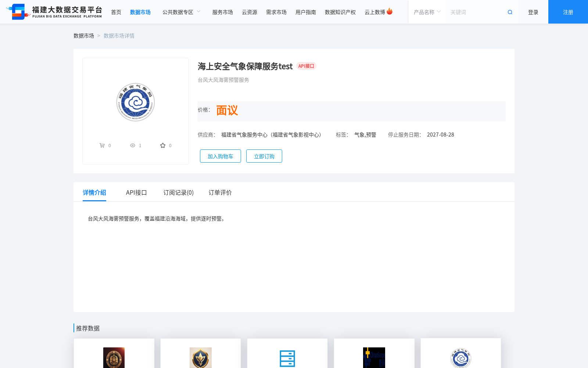Click the 立即订购 button

pos(264,156)
